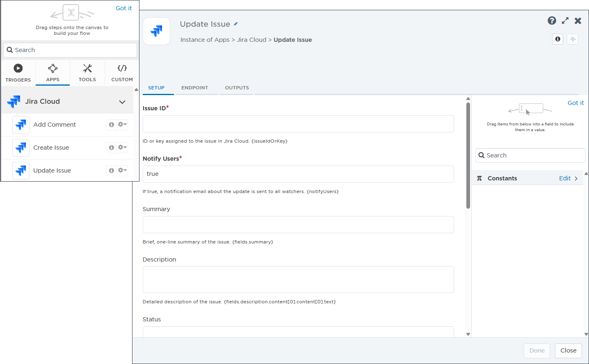Image resolution: width=589 pixels, height=364 pixels.
Task: Click the Instance of Apps breadcrumb text
Action: 205,40
